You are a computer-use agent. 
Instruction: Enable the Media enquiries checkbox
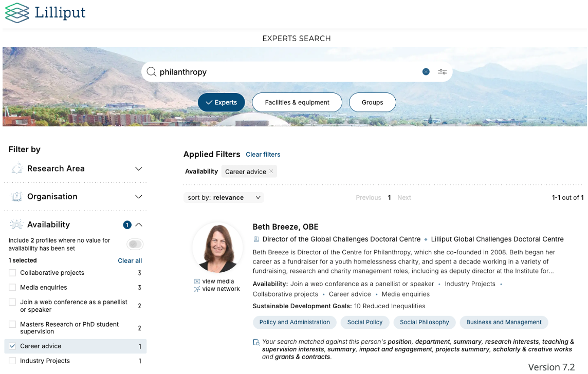click(12, 288)
